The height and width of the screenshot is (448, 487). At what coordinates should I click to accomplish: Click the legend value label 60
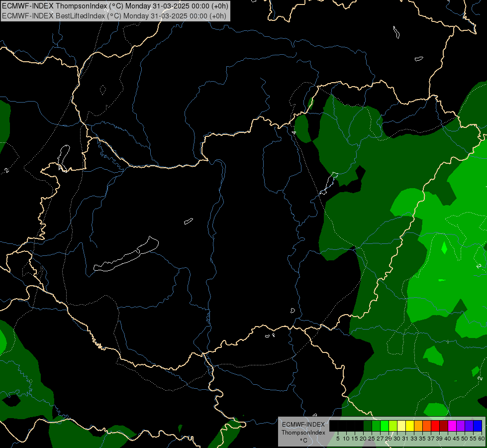tap(481, 439)
